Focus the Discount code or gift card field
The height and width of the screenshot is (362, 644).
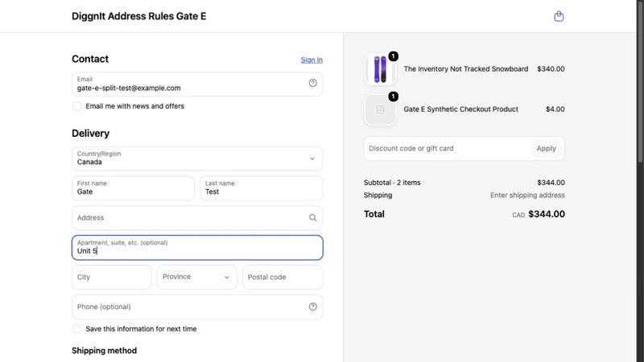[x=448, y=149]
